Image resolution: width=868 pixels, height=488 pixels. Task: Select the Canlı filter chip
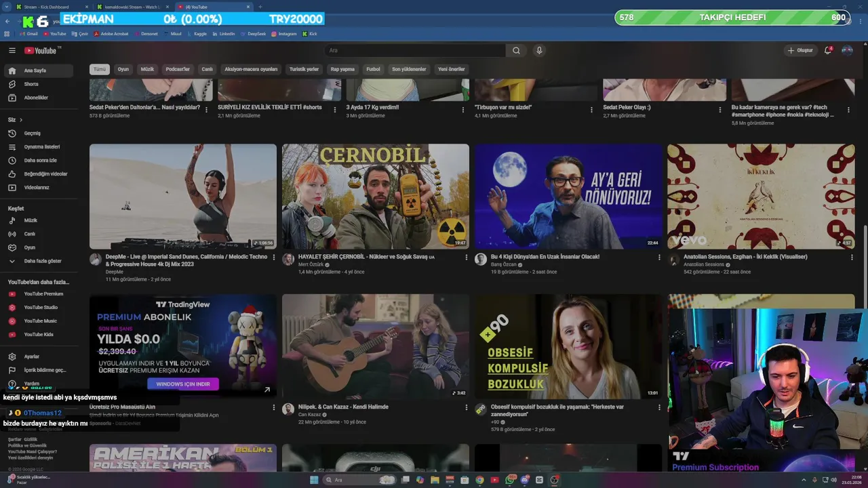click(207, 69)
